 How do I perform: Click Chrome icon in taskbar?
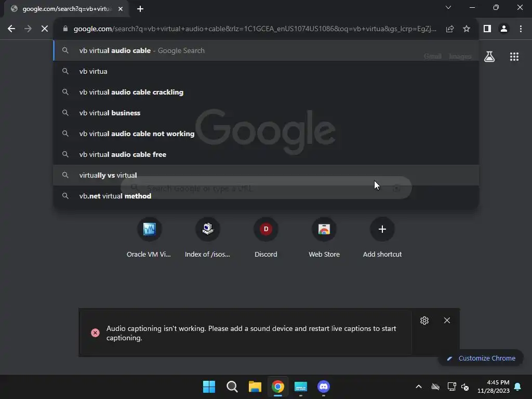coord(277,387)
